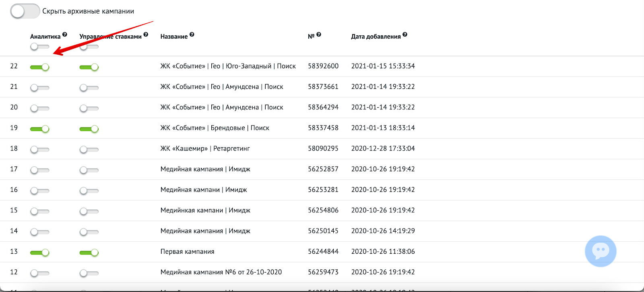Enable Управление ставками for campaign 56252857

pyautogui.click(x=89, y=170)
